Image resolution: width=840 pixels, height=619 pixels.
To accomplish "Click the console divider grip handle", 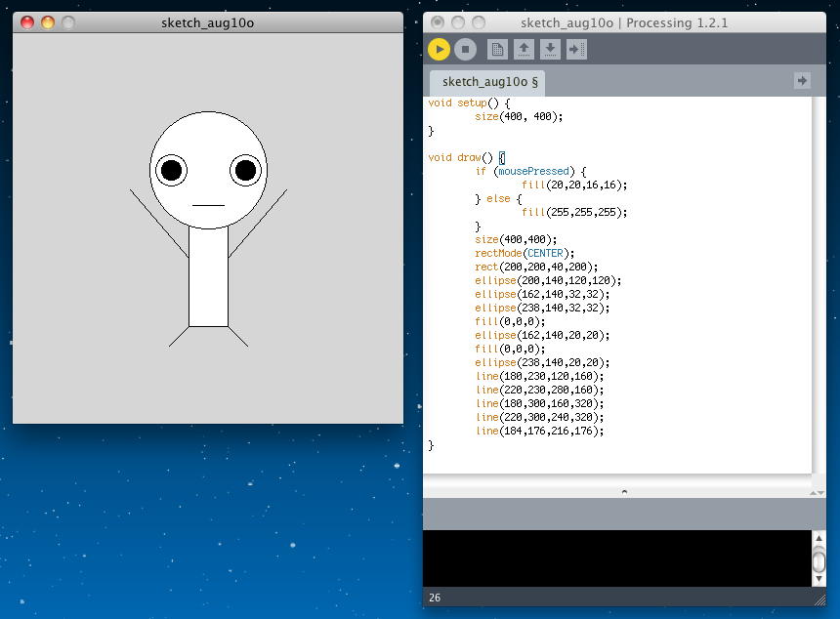I will click(624, 492).
